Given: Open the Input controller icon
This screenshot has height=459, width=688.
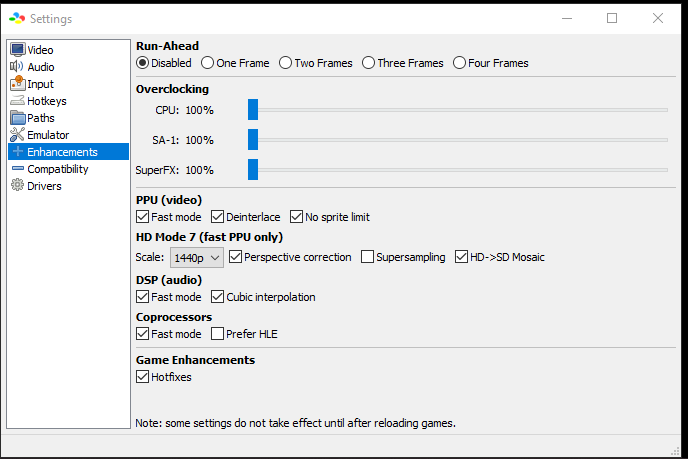Looking at the screenshot, I should [18, 83].
